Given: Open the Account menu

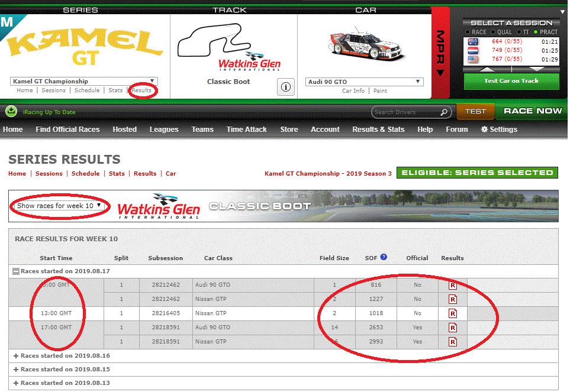Looking at the screenshot, I should (x=325, y=129).
